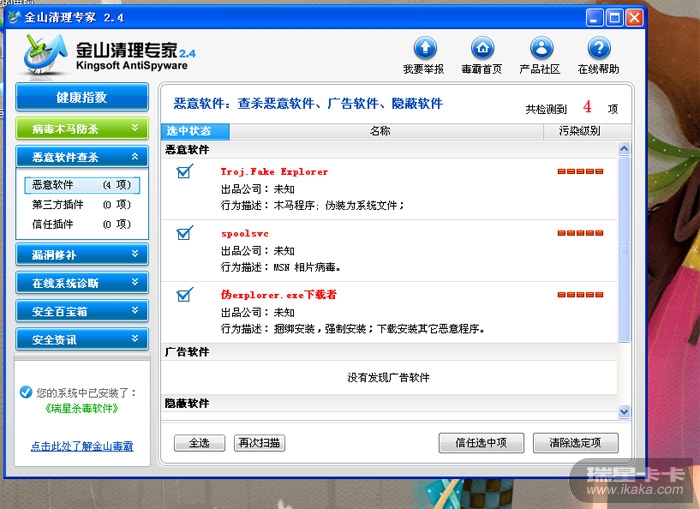Click the 伪explorer.exe下载者 pollution level bar
Image resolution: width=700 pixels, height=509 pixels.
[580, 295]
